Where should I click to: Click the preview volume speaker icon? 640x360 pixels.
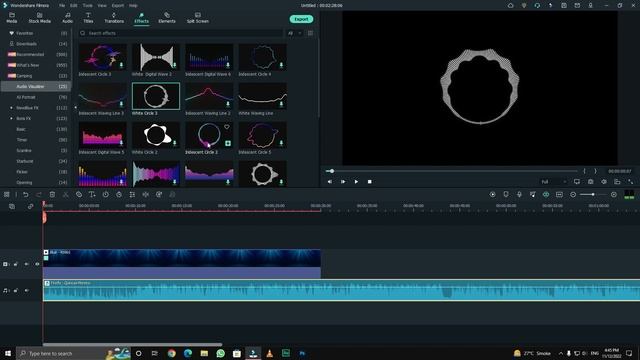[604, 182]
